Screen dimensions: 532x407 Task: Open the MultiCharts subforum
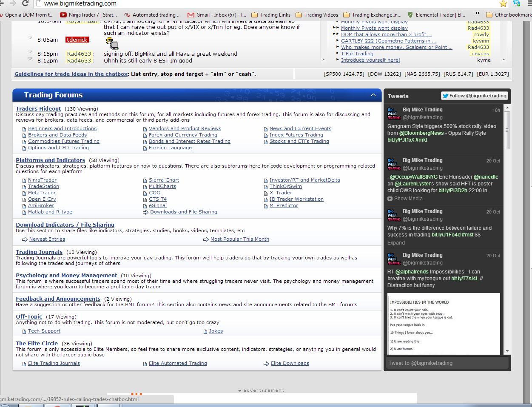162,187
